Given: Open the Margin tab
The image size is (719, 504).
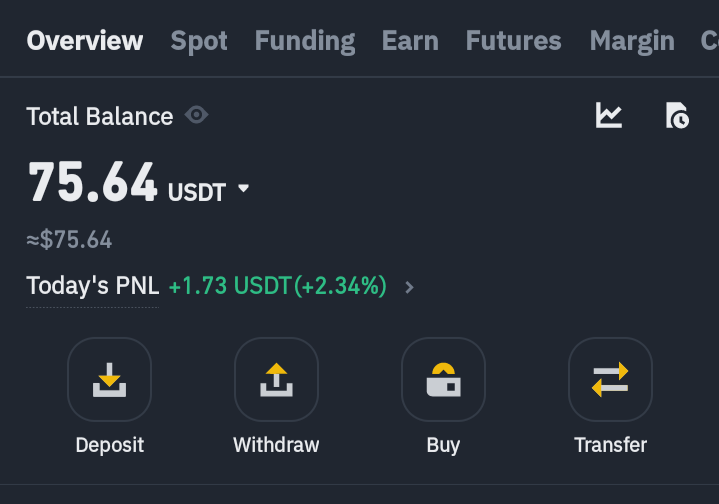Looking at the screenshot, I should point(632,41).
